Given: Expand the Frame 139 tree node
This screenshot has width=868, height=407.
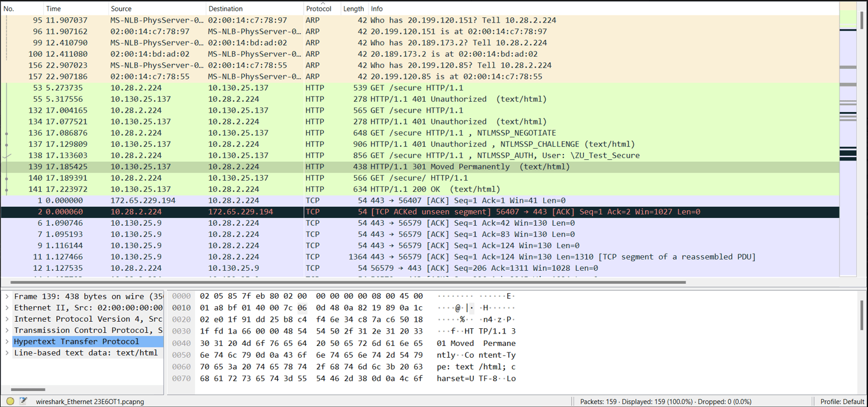Looking at the screenshot, I should pyautogui.click(x=7, y=296).
